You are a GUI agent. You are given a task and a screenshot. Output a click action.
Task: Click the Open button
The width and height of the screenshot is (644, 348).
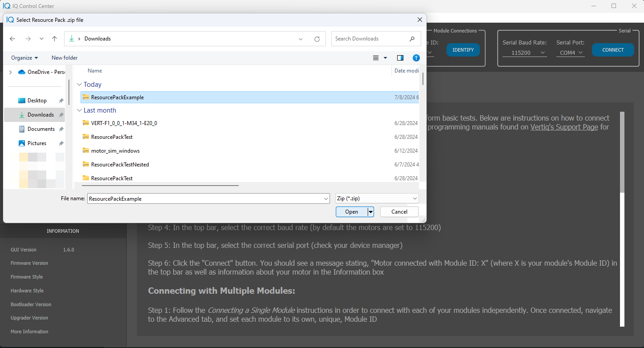tap(351, 212)
